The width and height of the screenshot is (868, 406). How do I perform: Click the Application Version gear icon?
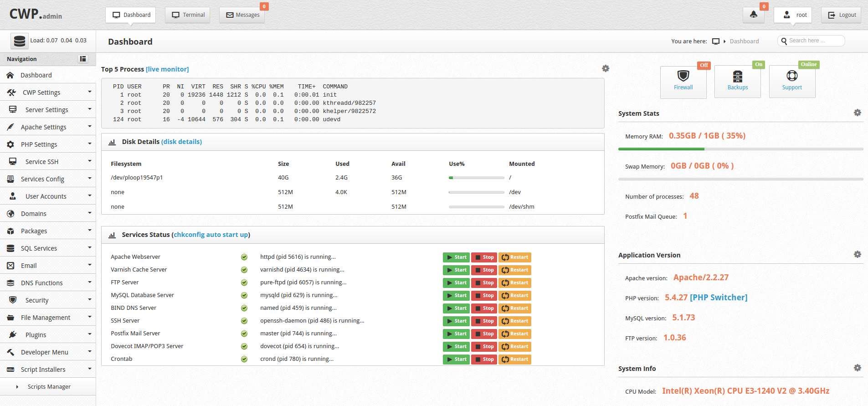pyautogui.click(x=858, y=254)
